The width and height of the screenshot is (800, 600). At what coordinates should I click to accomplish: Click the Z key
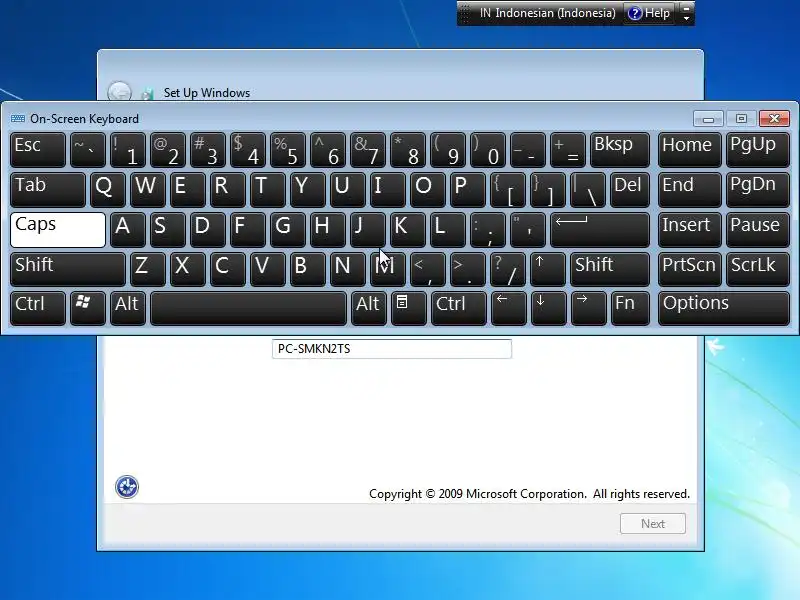click(x=147, y=269)
